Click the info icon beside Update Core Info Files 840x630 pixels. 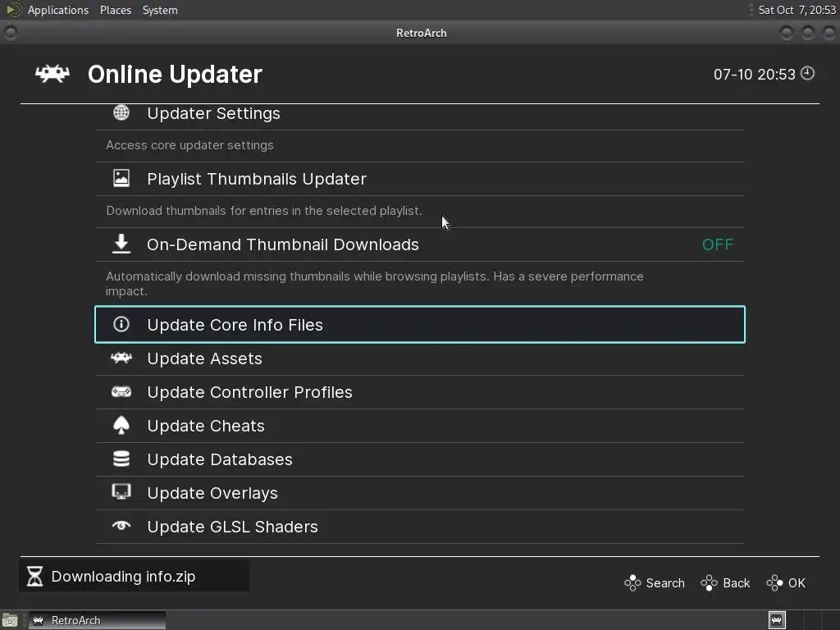121,324
